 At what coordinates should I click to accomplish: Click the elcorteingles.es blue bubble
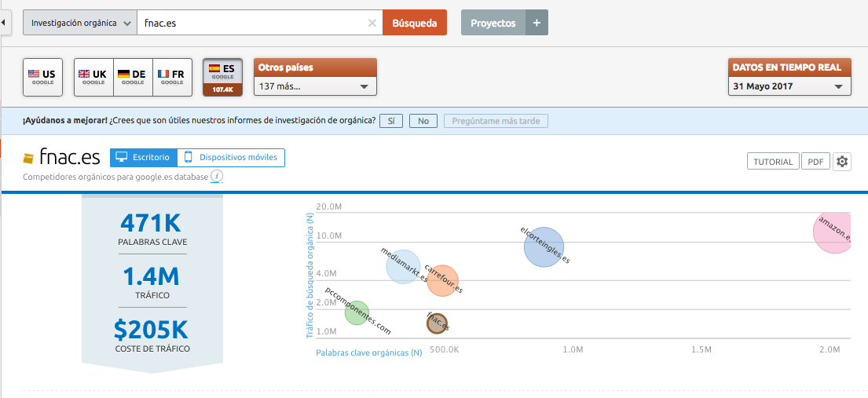pos(544,246)
